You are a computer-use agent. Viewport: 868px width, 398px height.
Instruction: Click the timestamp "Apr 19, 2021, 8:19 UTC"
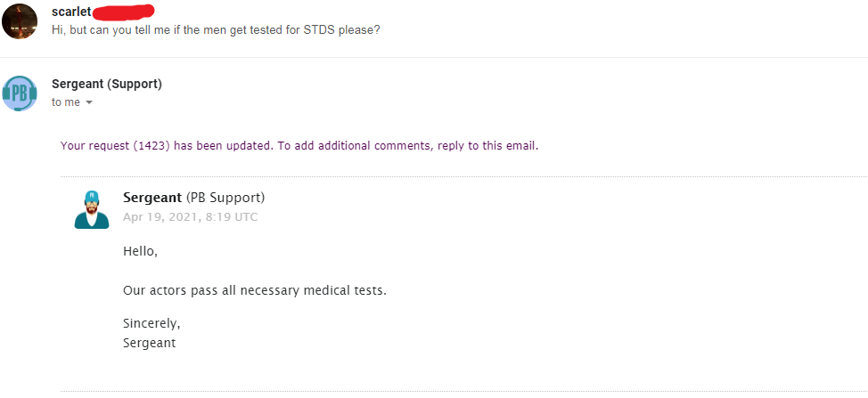190,216
